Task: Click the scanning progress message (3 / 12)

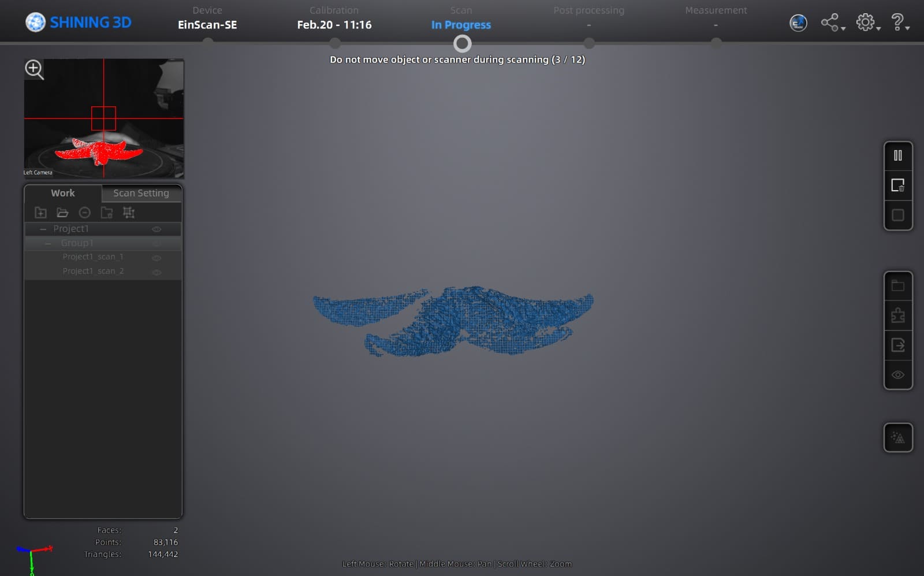Action: pos(457,60)
